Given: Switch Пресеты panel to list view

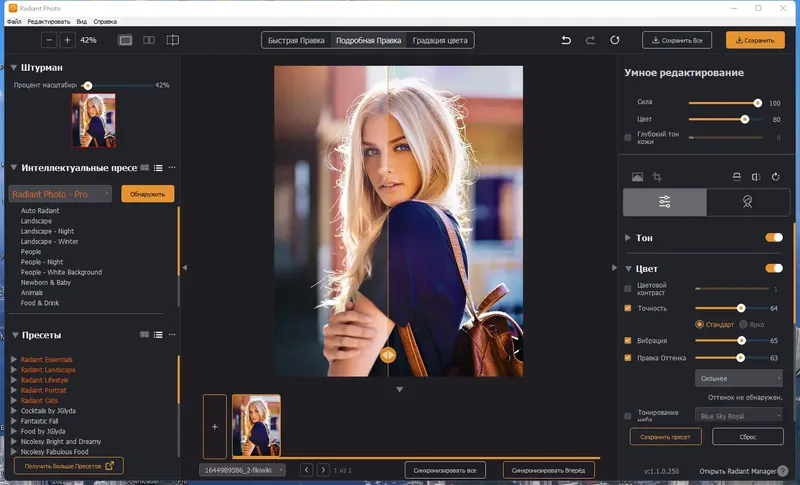Looking at the screenshot, I should pyautogui.click(x=158, y=335).
